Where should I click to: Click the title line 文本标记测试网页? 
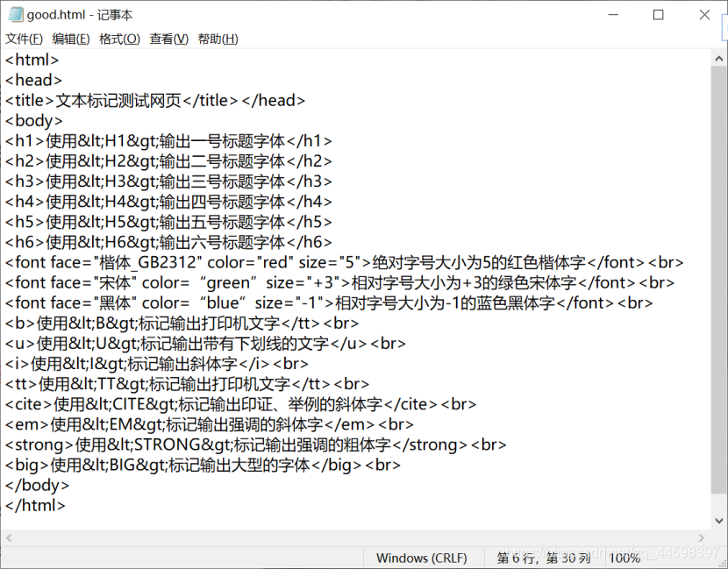pyautogui.click(x=155, y=101)
